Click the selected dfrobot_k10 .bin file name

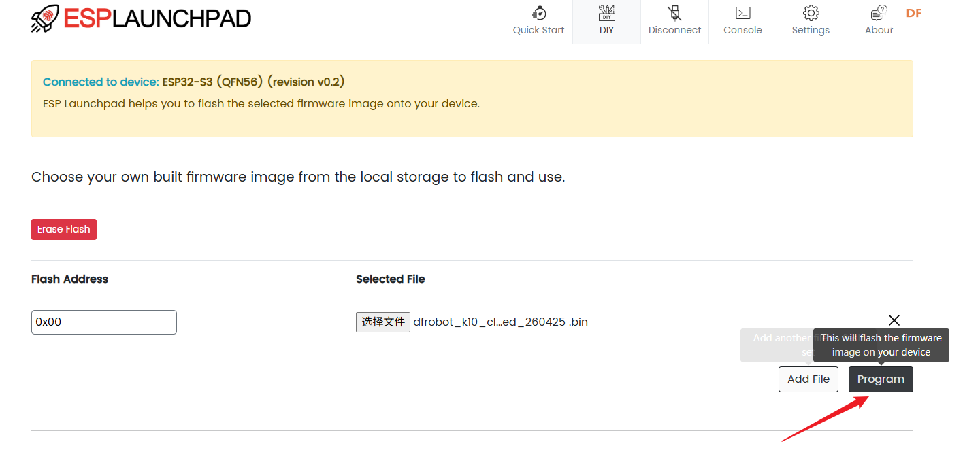pyautogui.click(x=500, y=322)
